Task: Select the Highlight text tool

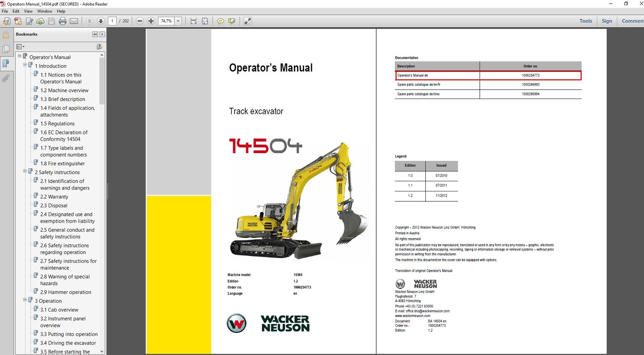Action: pyautogui.click(x=231, y=21)
